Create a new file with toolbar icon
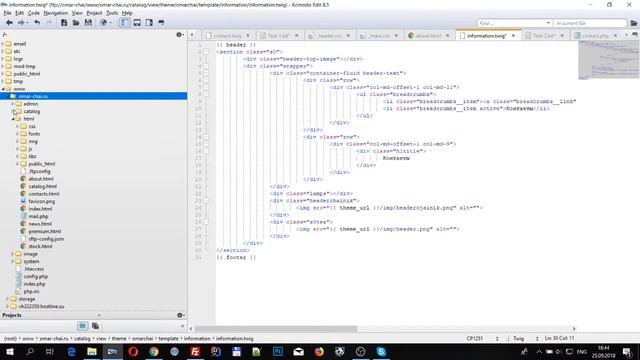Viewport: 640px width, 360px height. click(x=64, y=23)
